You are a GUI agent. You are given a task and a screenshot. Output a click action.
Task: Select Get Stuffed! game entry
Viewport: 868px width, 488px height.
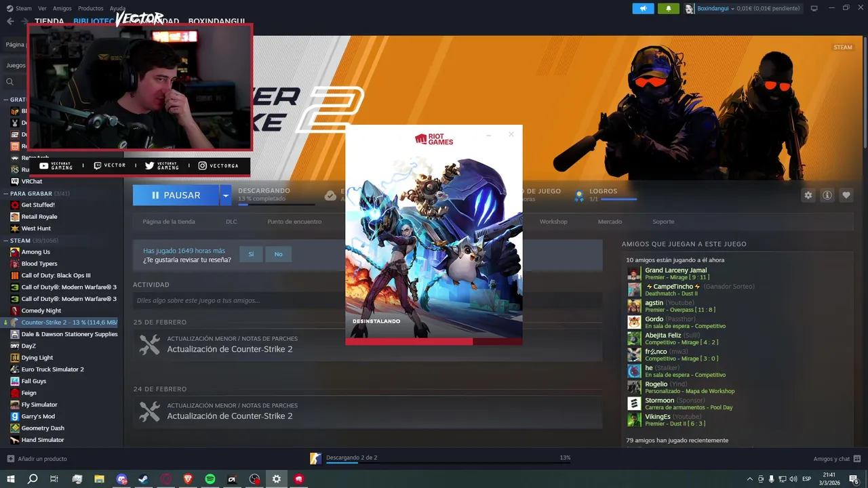click(x=37, y=205)
